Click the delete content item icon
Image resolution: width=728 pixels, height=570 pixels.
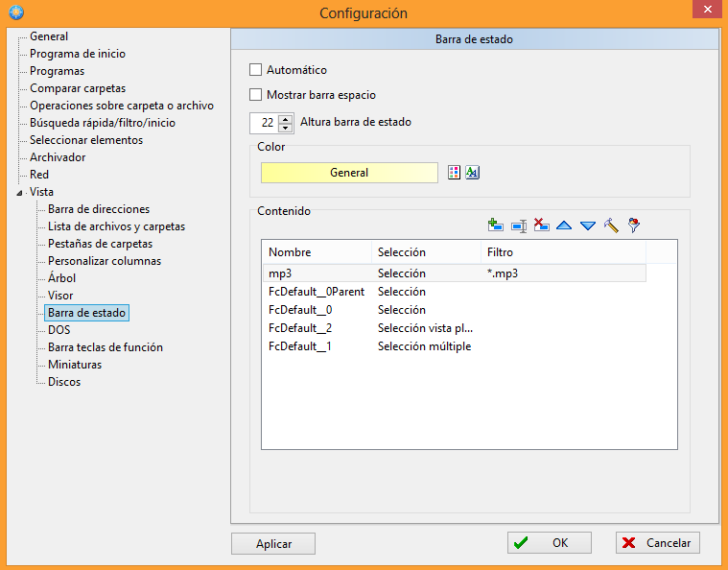pyautogui.click(x=541, y=226)
